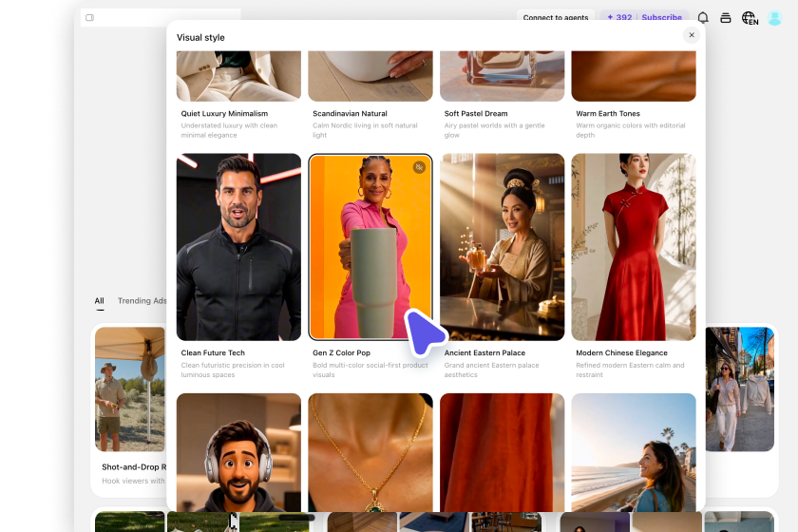Click 'Clean futuristic precision in cool luminous spaces' text
The width and height of the screenshot is (798, 532).
(233, 370)
